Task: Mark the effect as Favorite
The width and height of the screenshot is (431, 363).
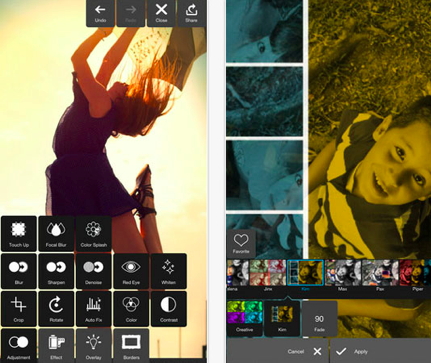Action: tap(241, 243)
